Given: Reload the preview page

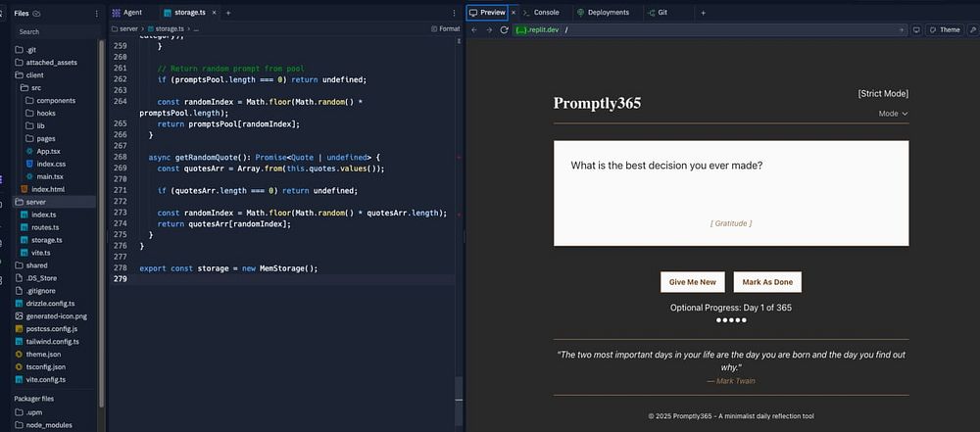Looking at the screenshot, I should coord(504,30).
